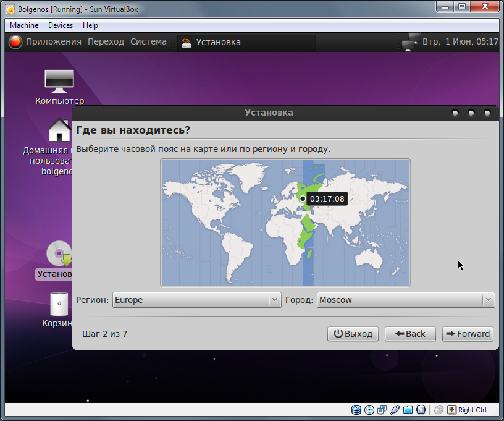Screen dimensions: 504x421
Task: Select the Установка taskbar window button
Action: pos(246,42)
